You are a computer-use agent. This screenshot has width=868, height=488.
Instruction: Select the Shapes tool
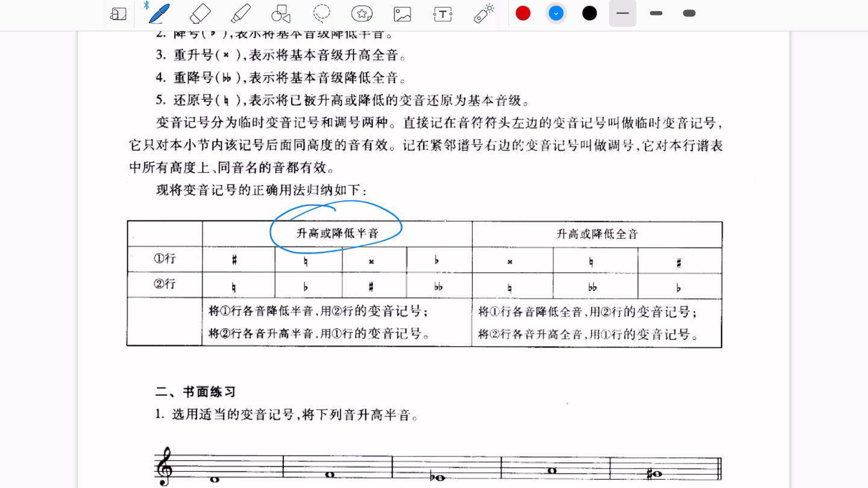[x=281, y=13]
